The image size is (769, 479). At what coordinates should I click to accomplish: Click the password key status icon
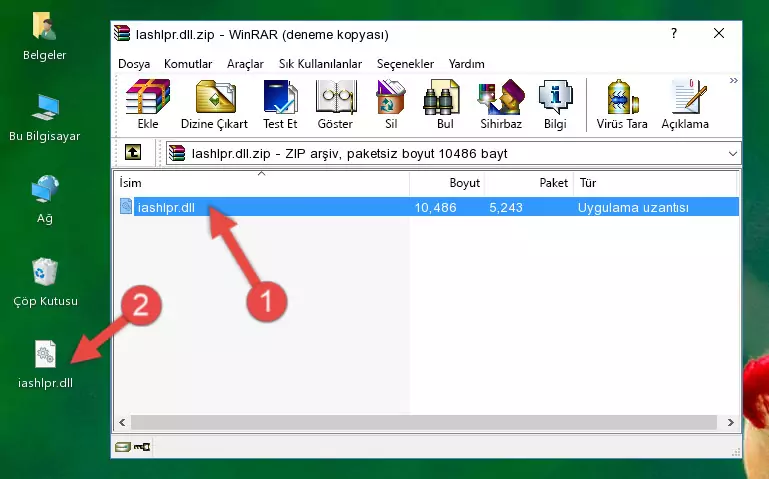[142, 447]
